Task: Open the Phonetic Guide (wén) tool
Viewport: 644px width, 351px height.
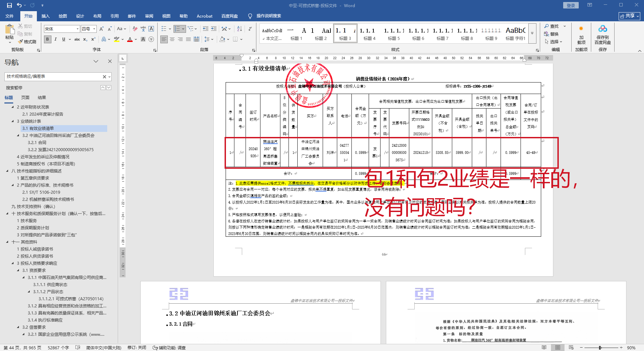Action: click(143, 29)
